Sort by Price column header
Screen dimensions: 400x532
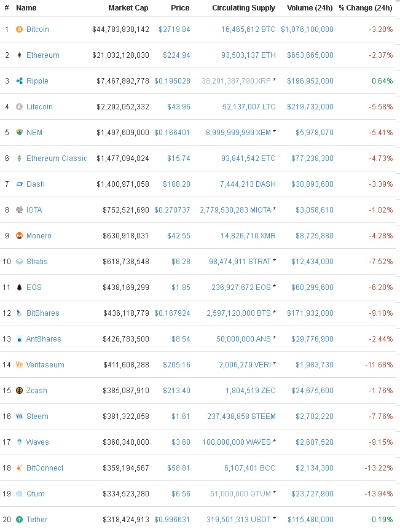click(180, 8)
